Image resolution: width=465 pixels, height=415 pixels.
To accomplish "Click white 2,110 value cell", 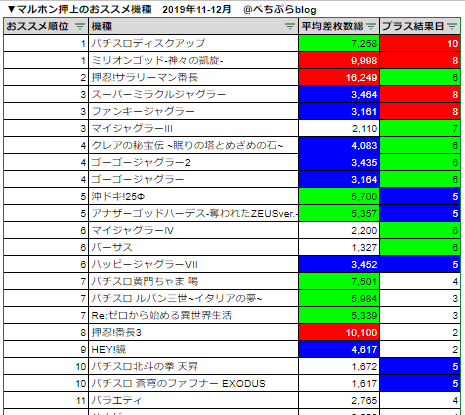I will pos(339,128).
